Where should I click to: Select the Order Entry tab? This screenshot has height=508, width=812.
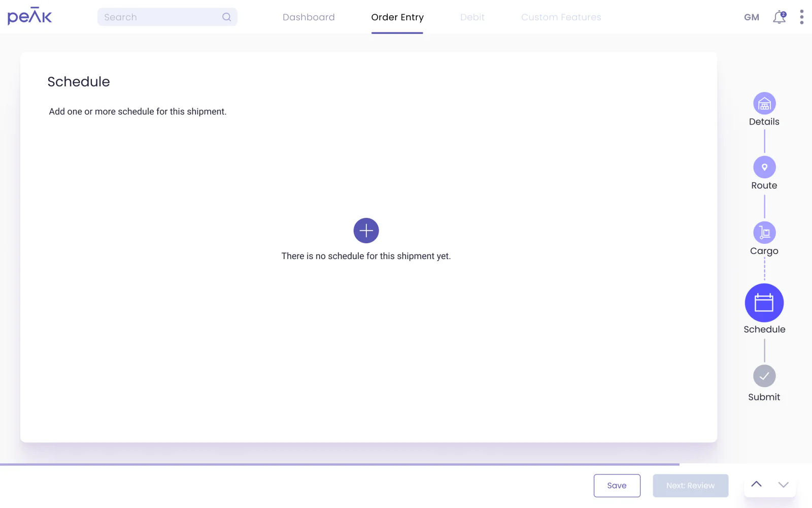tap(397, 17)
